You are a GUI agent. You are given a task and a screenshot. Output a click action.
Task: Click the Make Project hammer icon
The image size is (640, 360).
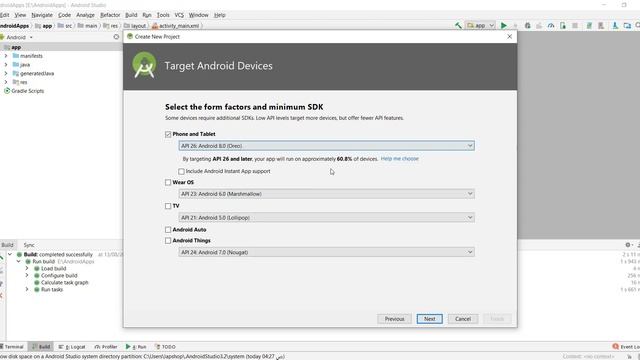point(458,25)
